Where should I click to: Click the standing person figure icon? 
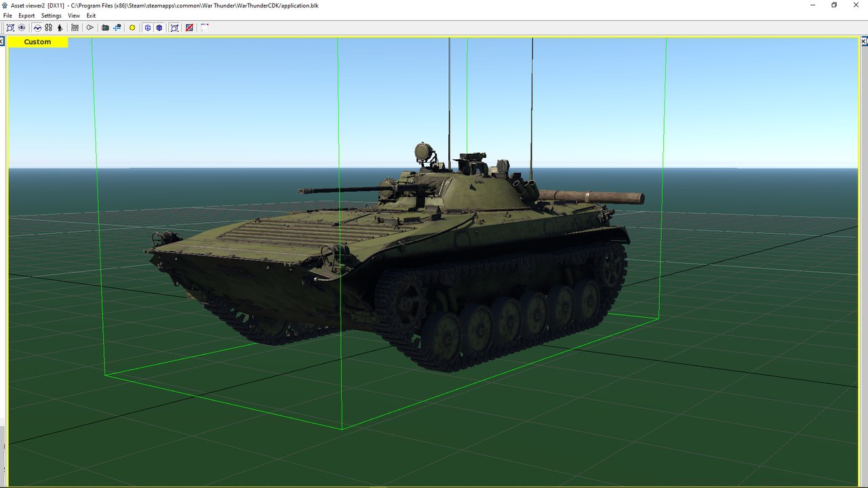point(60,28)
